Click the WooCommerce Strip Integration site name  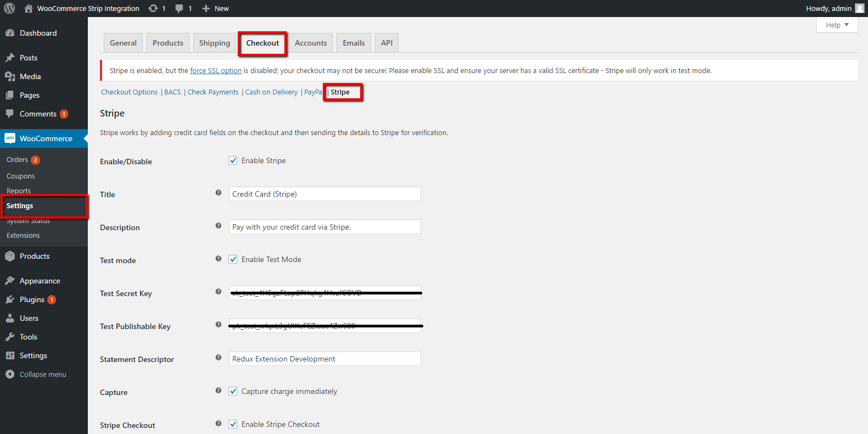(x=88, y=8)
